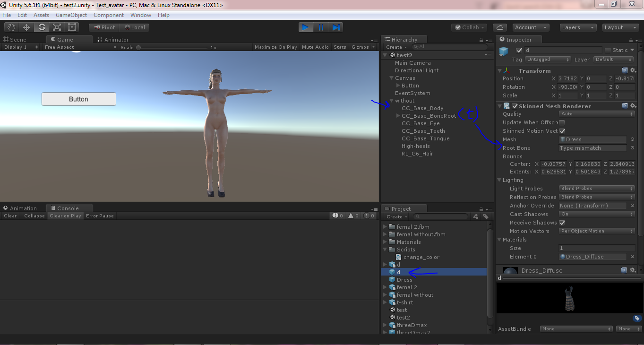Open the GameObject menu
This screenshot has width=644, height=345.
pos(71,15)
